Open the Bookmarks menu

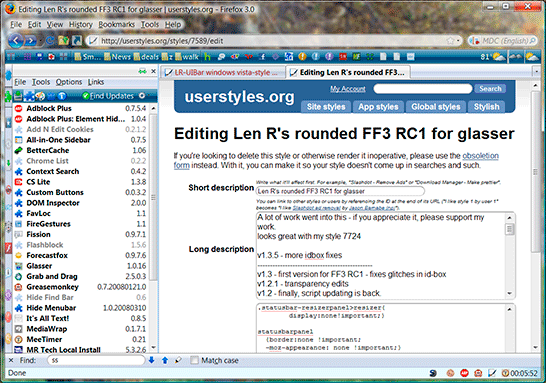pyautogui.click(x=116, y=24)
